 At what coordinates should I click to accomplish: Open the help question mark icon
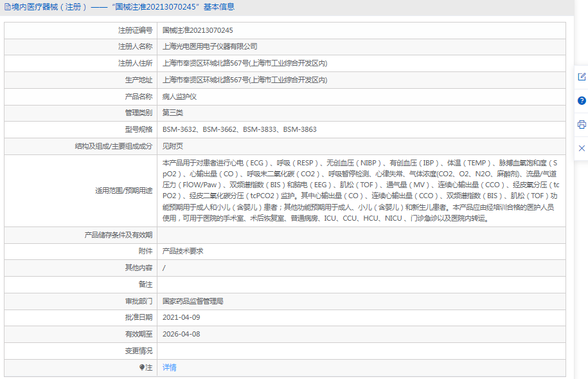click(x=582, y=101)
